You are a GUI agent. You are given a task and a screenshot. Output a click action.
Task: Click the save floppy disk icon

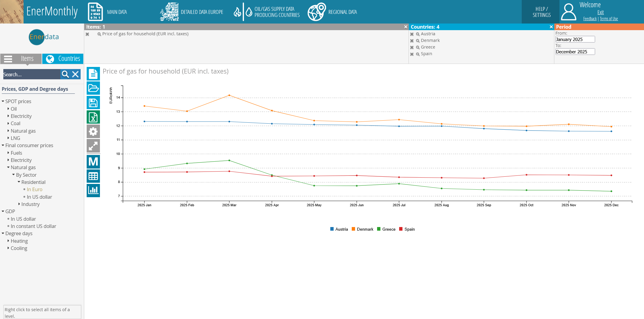coord(93,103)
